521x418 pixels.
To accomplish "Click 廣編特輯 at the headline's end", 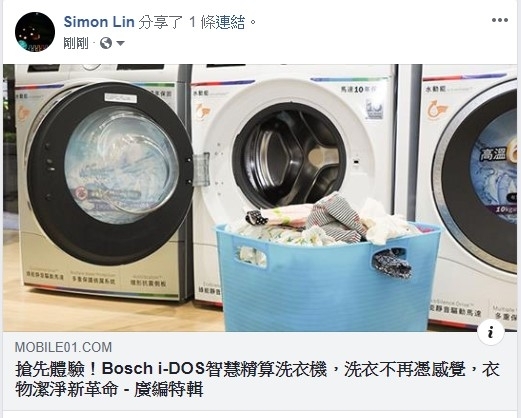I will pos(169,389).
